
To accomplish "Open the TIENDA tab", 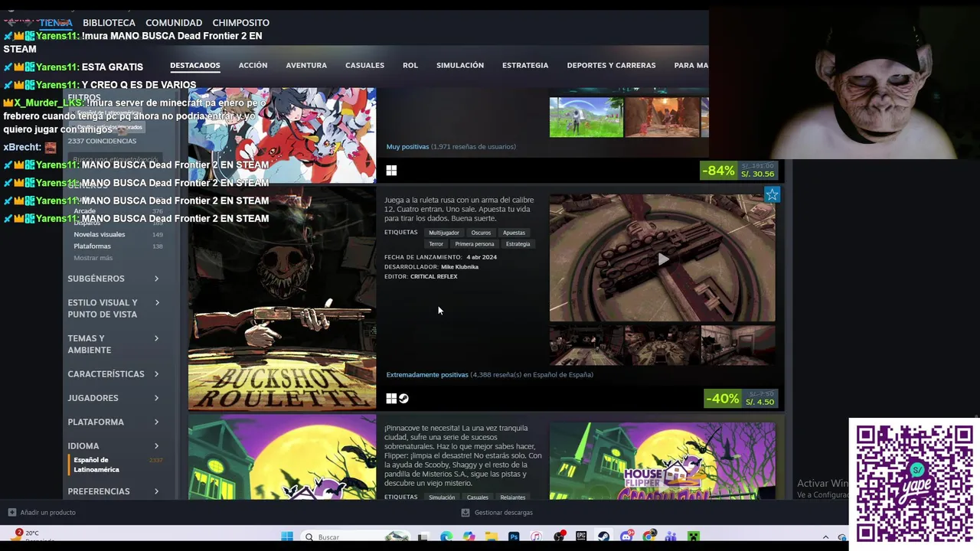I will 55,23.
